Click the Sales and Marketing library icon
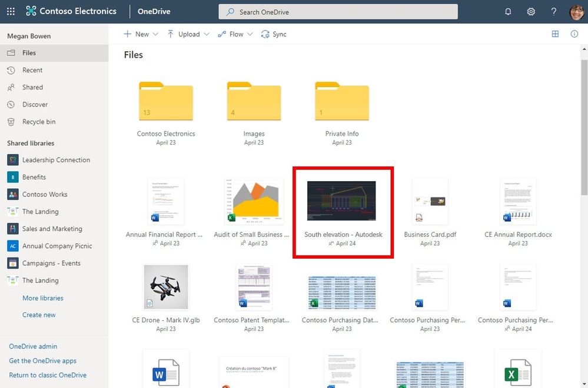Viewport: 588px width, 388px height. (x=13, y=229)
